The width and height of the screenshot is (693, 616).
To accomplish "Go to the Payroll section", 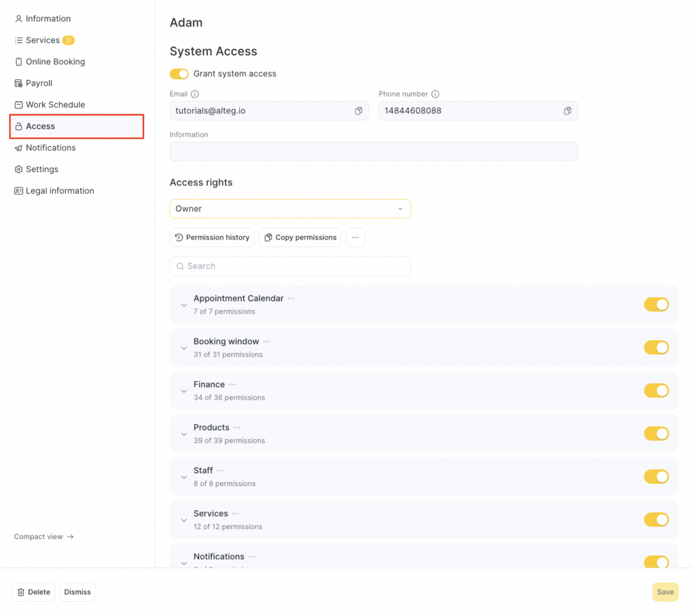I will pos(39,83).
